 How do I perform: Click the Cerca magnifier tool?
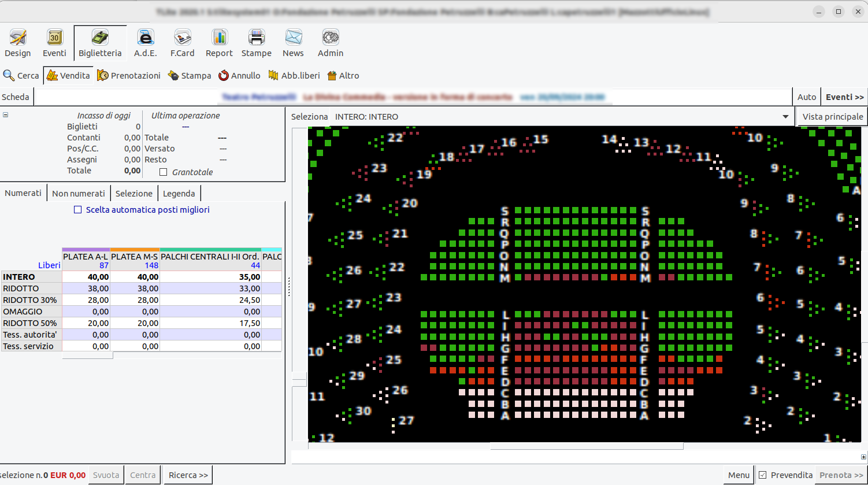point(21,76)
